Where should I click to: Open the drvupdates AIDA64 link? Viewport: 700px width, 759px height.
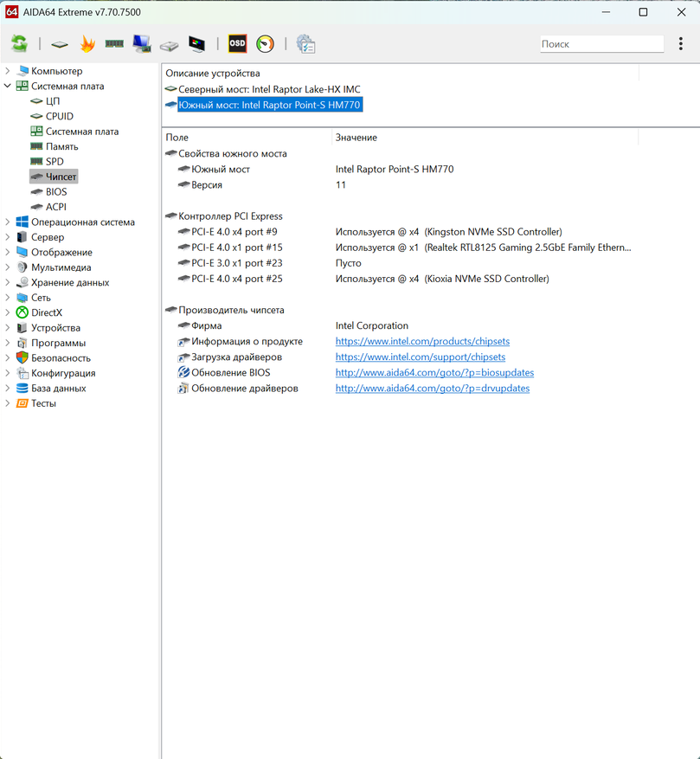coord(433,389)
